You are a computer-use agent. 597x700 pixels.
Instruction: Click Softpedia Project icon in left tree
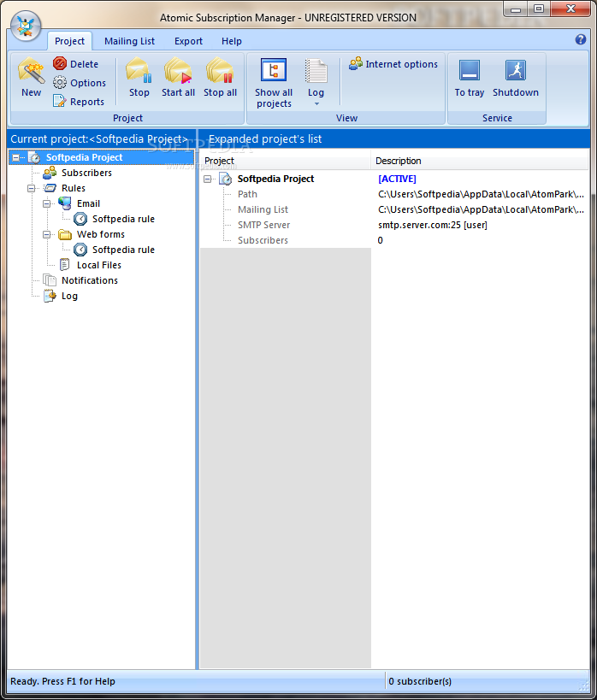tap(34, 157)
